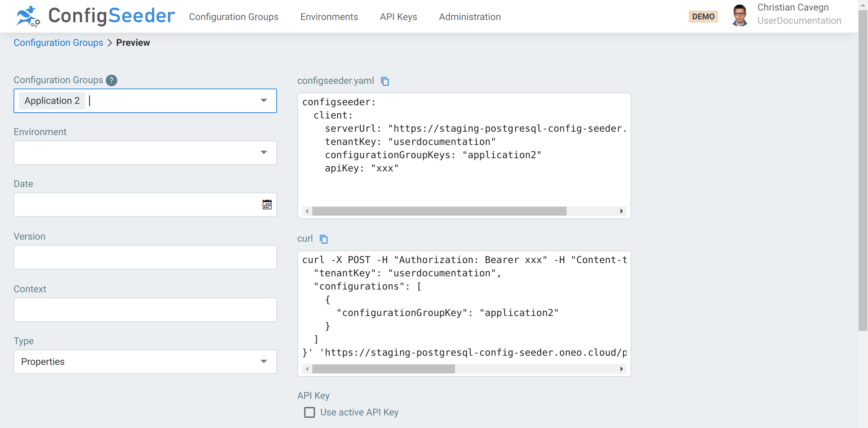
Task: Copy the curl command
Action: pyautogui.click(x=323, y=239)
